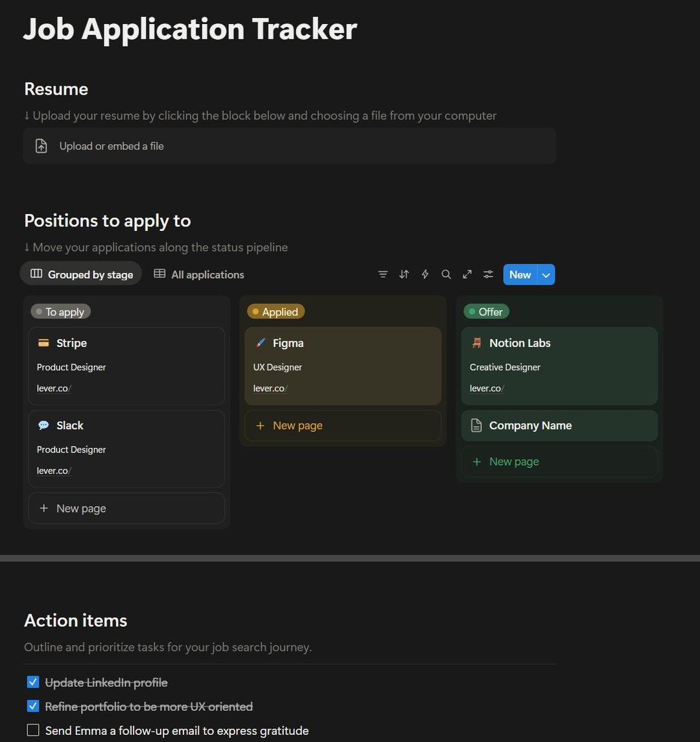Click the board icon on Grouped by stage
Screen dimensions: 700x742
[x=36, y=274]
